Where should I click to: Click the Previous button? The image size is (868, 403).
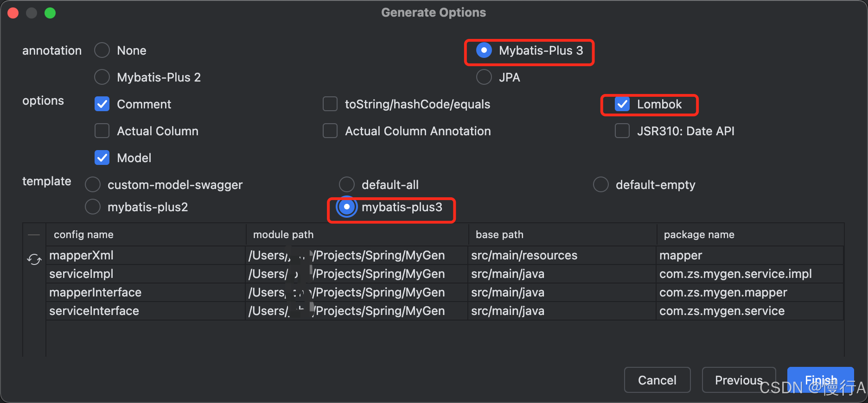point(739,380)
